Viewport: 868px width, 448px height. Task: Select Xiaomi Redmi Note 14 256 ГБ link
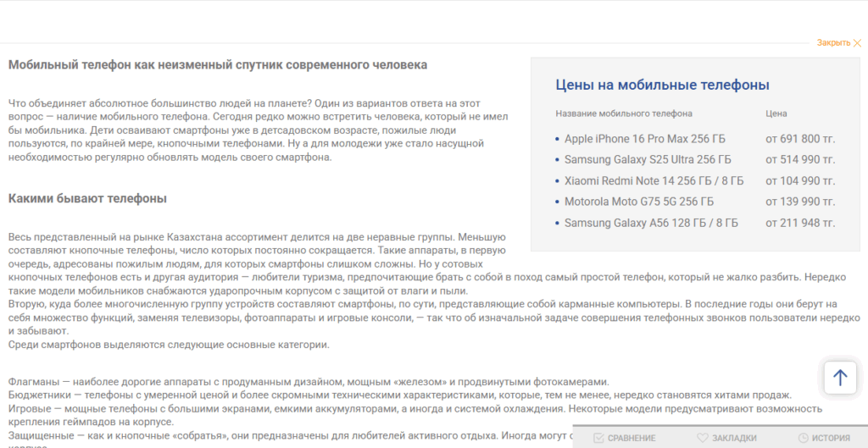[x=654, y=180]
